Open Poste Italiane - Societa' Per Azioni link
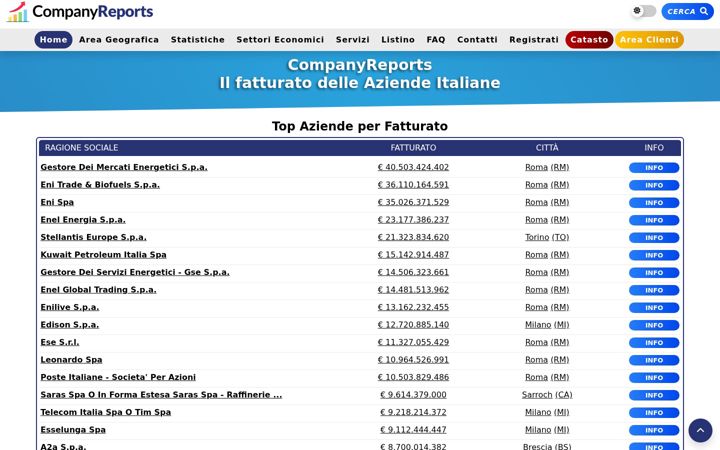720x450 pixels. point(118,377)
